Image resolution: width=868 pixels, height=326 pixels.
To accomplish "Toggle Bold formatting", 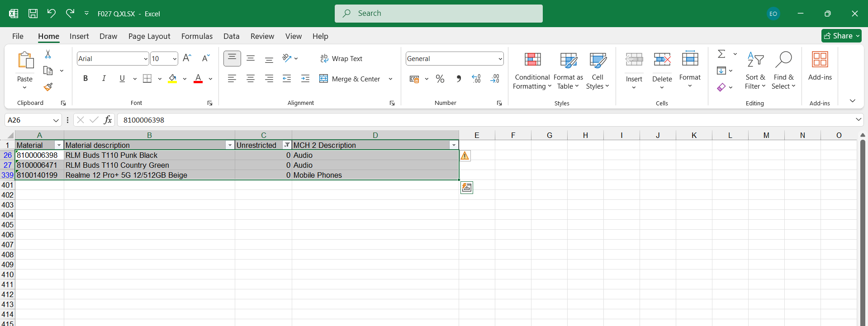I will (85, 79).
